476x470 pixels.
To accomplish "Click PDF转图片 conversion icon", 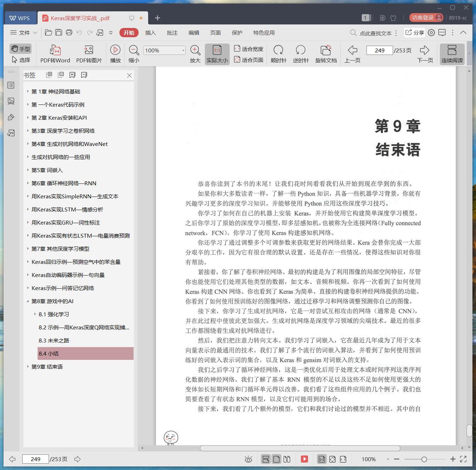I will point(89,54).
